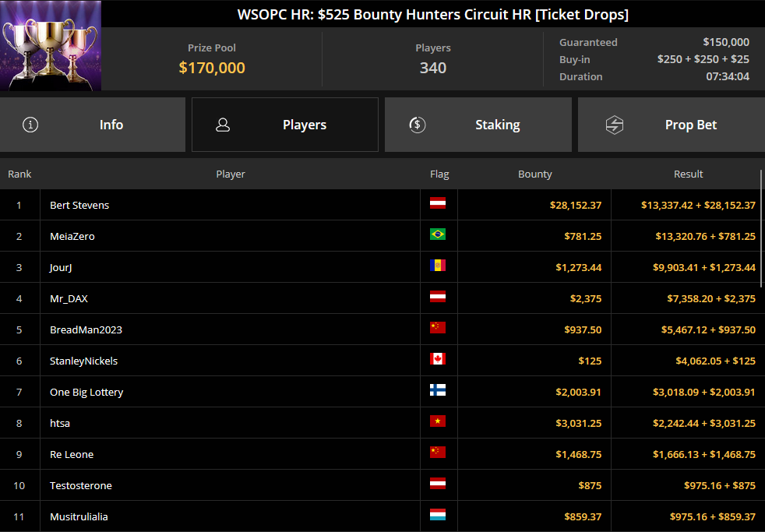Screen dimensions: 765x532
Task: Select player Bert Stevens
Action: click(x=79, y=206)
